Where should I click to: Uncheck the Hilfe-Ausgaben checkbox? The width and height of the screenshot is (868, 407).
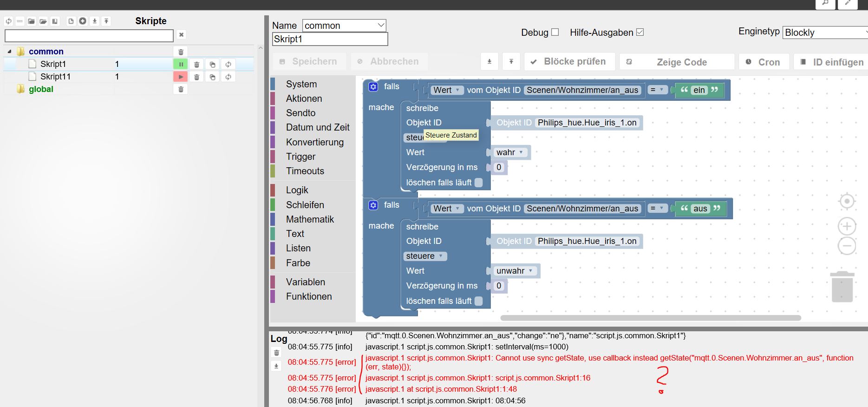tap(640, 33)
